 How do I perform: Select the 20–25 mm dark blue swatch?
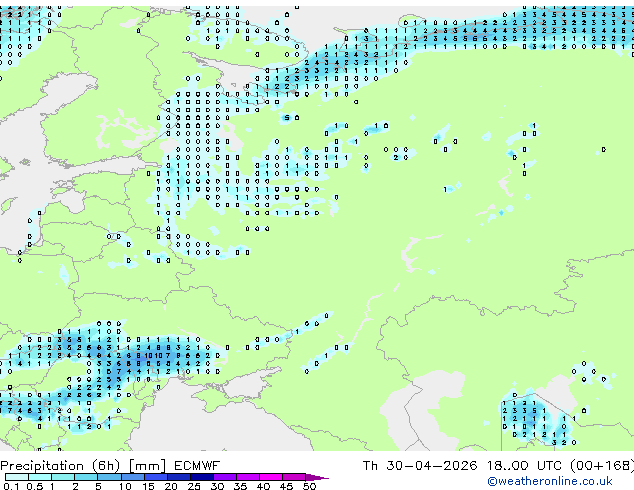pos(179,477)
